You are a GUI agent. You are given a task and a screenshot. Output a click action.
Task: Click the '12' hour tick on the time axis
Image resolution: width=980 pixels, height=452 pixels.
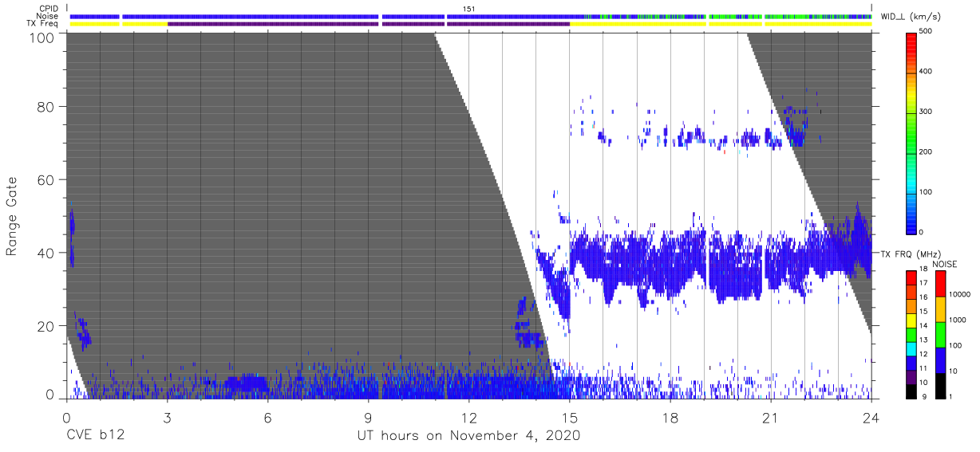[468, 417]
